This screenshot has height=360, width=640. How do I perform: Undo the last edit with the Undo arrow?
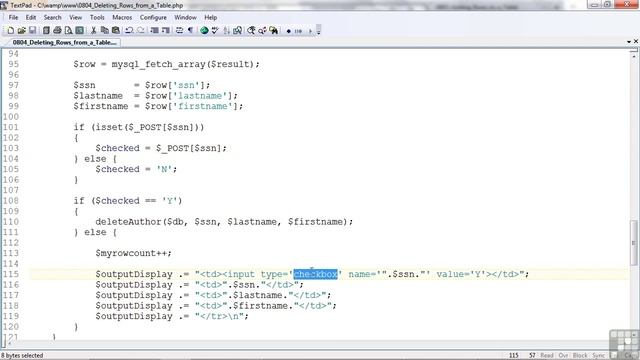point(129,31)
